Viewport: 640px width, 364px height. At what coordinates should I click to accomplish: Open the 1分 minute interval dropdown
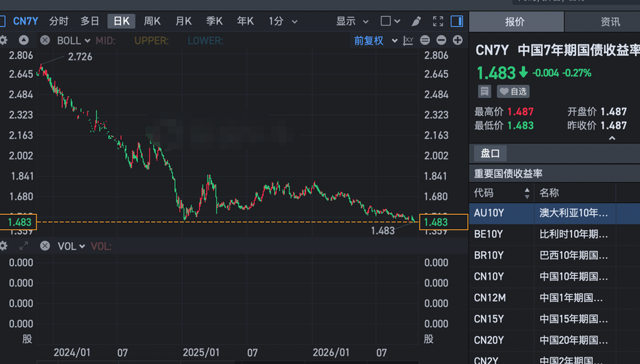[283, 21]
